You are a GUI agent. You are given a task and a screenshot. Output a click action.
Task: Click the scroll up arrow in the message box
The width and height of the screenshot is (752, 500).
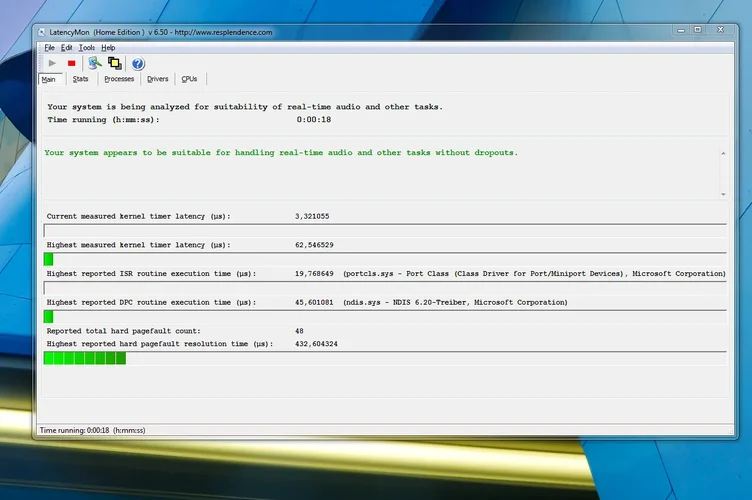[722, 153]
